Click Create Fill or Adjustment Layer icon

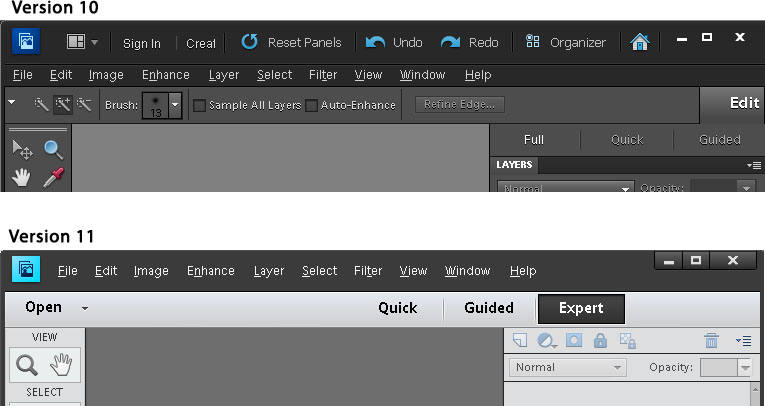click(x=546, y=340)
